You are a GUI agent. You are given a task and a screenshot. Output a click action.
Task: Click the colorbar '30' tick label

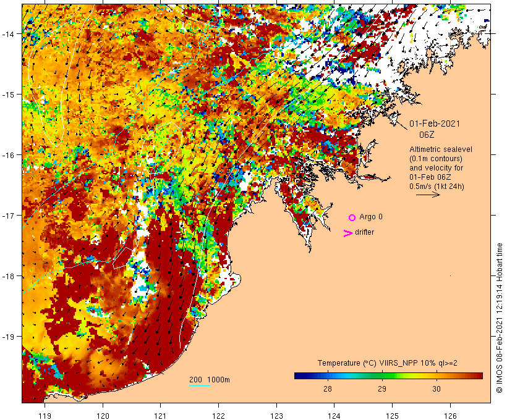coord(436,388)
